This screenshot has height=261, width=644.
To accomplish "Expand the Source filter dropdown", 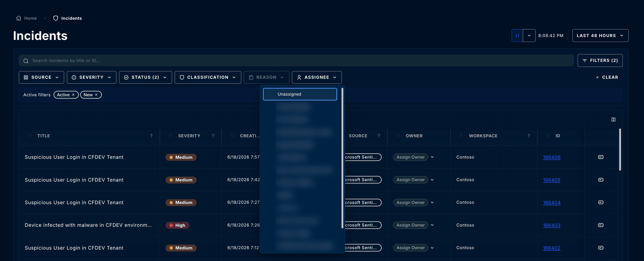I will click(41, 77).
